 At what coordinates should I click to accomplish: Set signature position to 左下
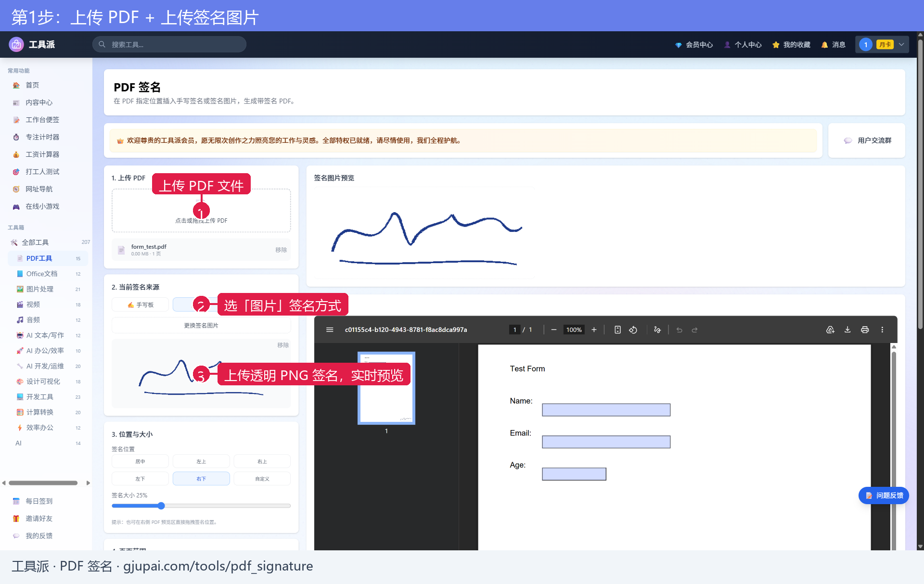click(140, 479)
